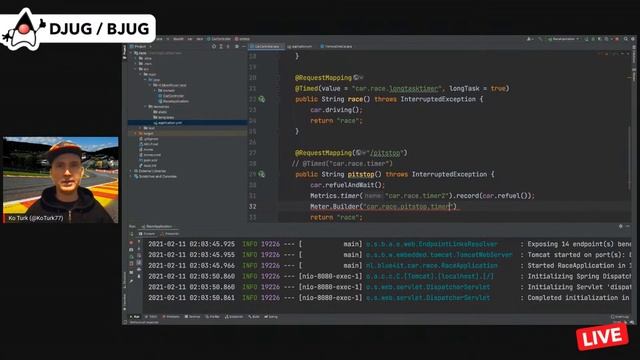
Task: Open the third editor tab
Action: tap(336, 47)
